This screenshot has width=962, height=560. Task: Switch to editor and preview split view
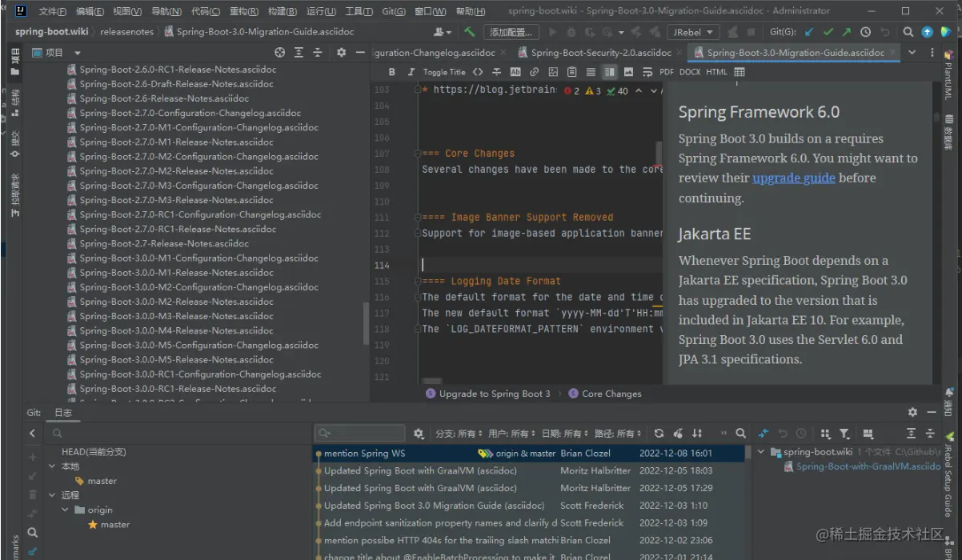(x=609, y=72)
